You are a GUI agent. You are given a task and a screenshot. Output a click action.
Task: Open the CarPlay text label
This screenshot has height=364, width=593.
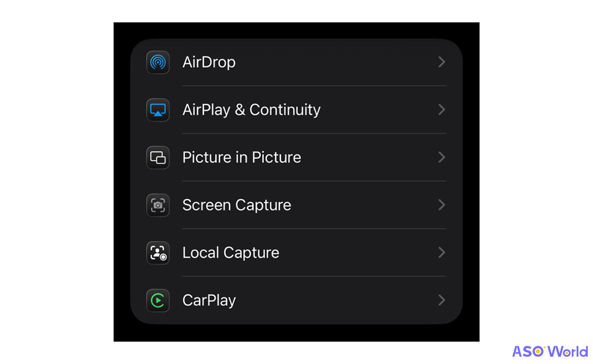209,301
